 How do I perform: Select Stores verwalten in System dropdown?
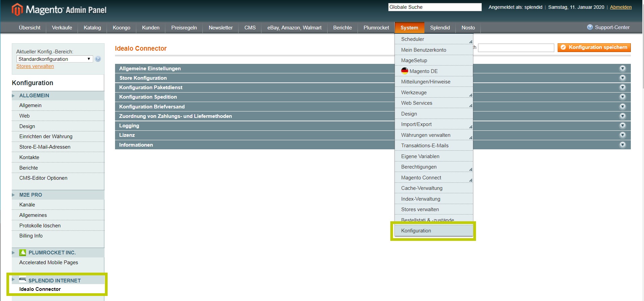(434, 209)
